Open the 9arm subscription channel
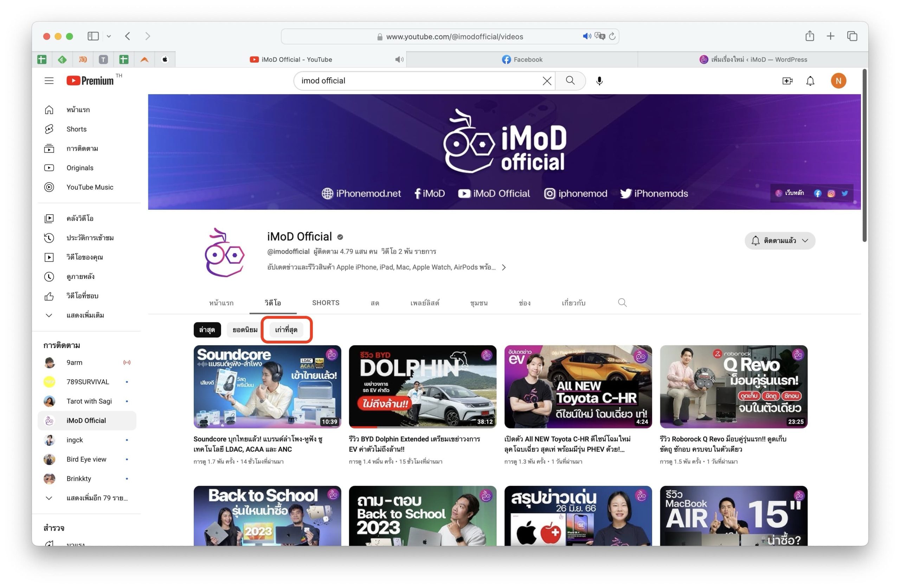Viewport: 900px width, 588px height. tap(74, 362)
